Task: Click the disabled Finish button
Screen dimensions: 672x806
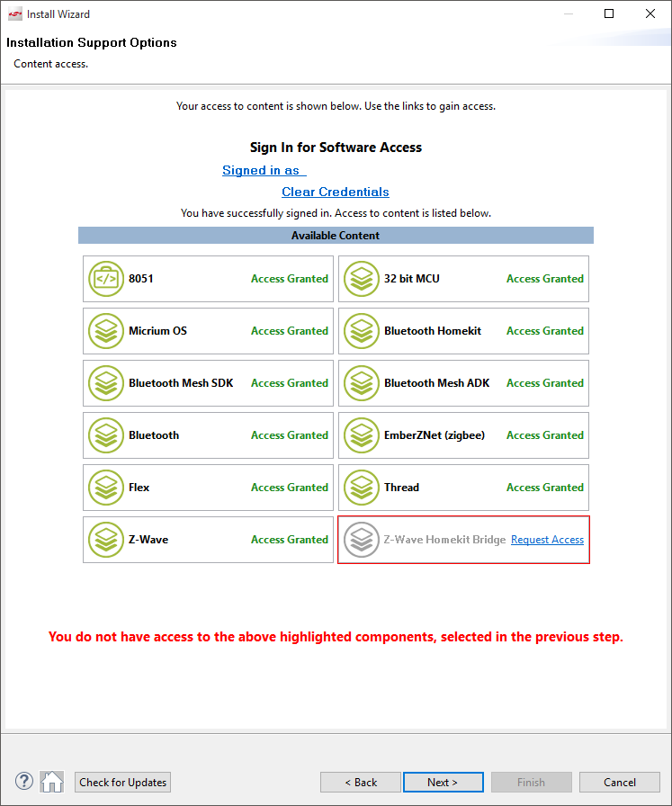Action: 531,783
